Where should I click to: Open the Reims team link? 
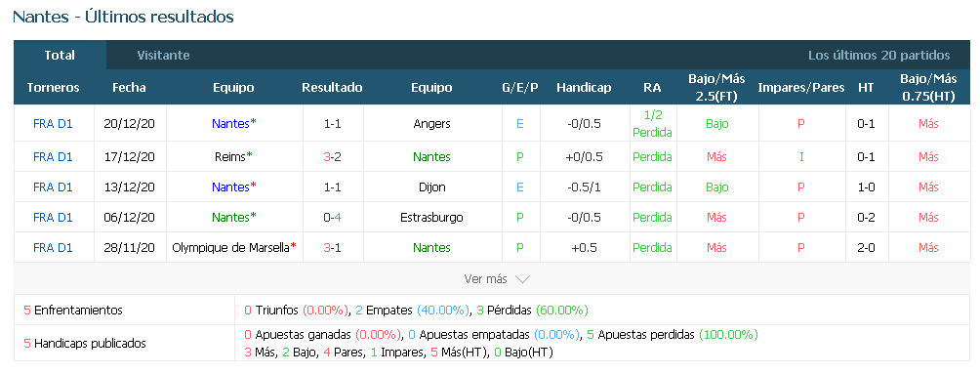(x=230, y=156)
